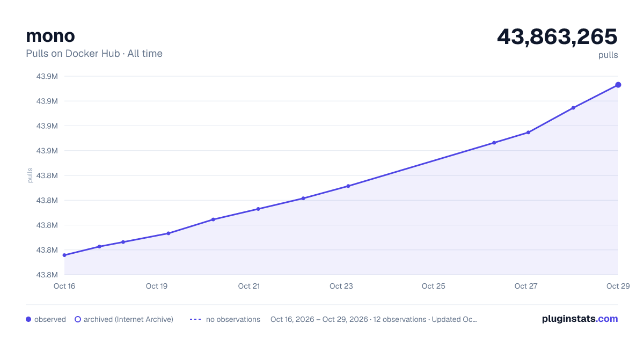644x338 pixels.
Task: Click the 'Pulls on Docker Hub · All time' subtitle
Action: coord(94,54)
